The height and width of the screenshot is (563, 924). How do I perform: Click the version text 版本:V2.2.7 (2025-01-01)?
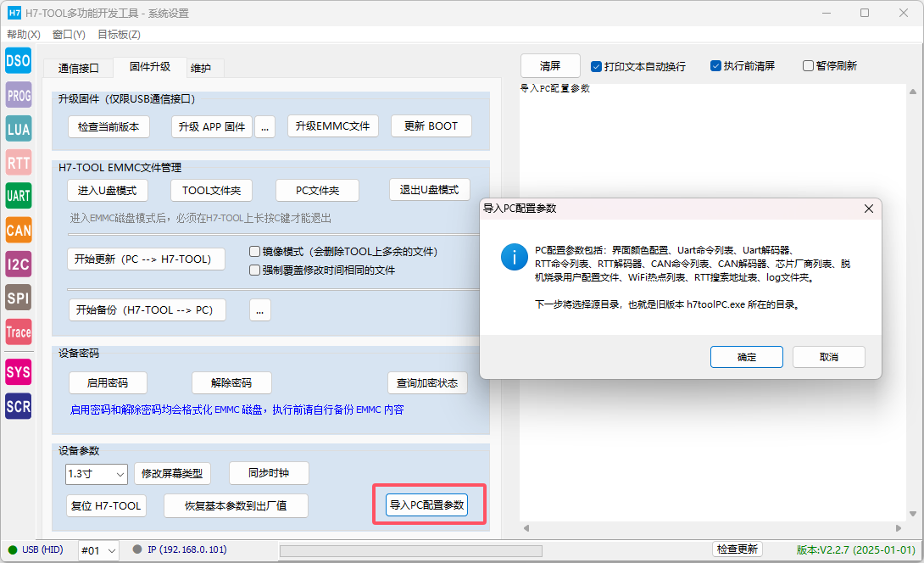[x=855, y=550]
